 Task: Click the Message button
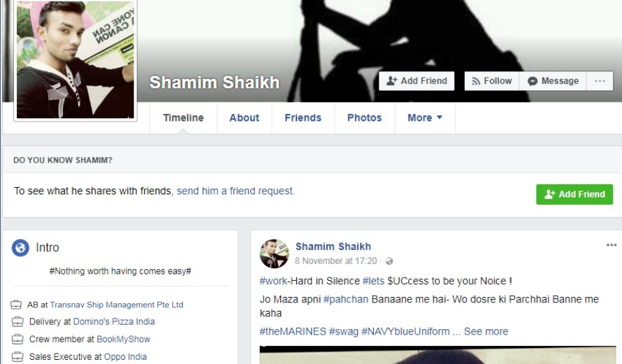(x=553, y=81)
